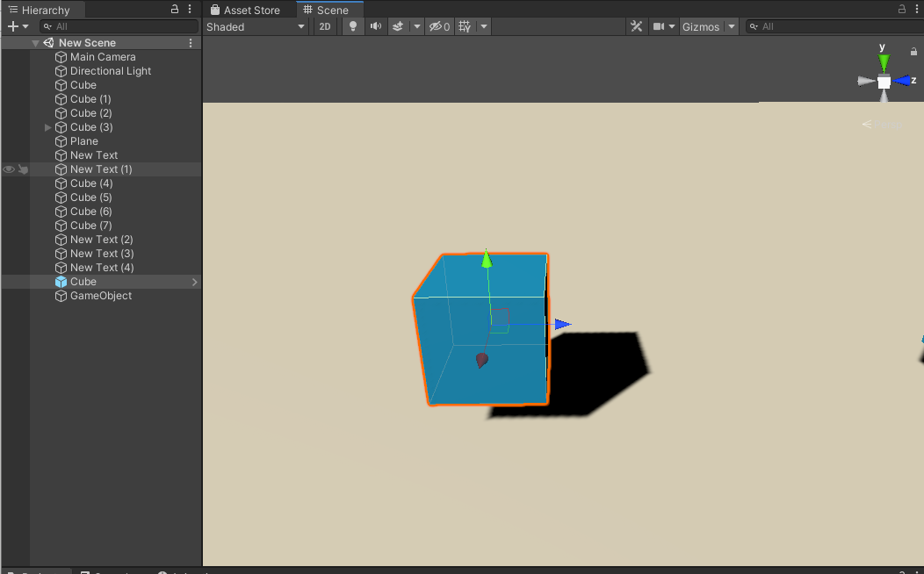Toggle visibility eye for New Text (1)
Screen dimensions: 924x574
point(9,169)
